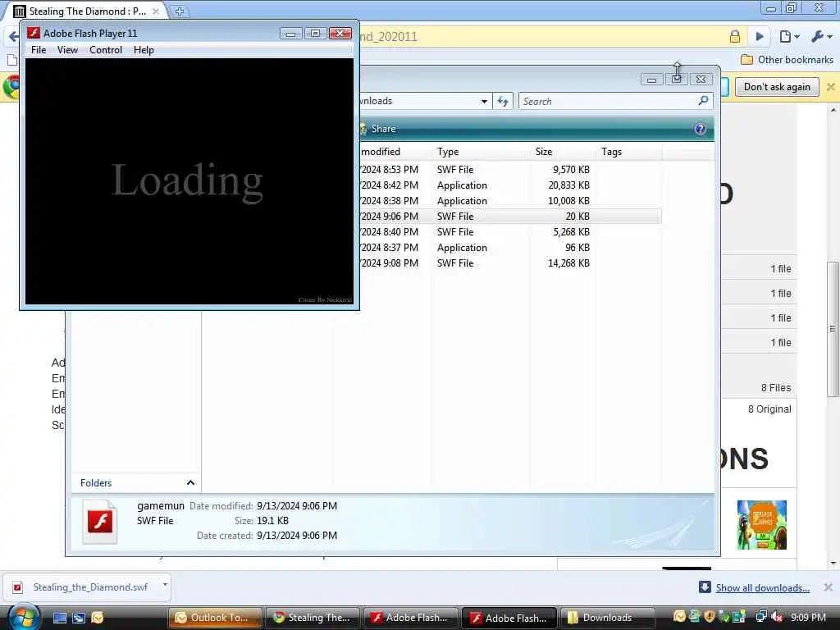The width and height of the screenshot is (840, 630).
Task: Click Switch between windows quick launch icon
Action: pos(78,618)
